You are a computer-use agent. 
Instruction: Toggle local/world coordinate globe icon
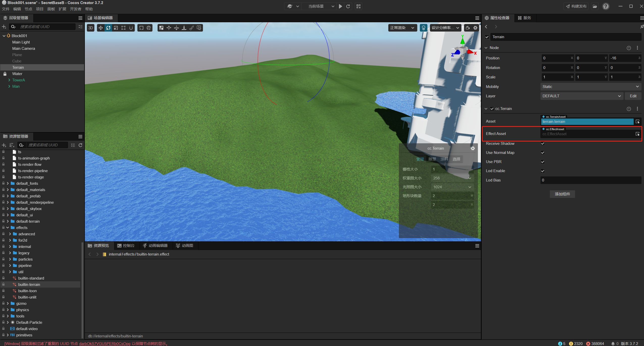click(x=149, y=28)
